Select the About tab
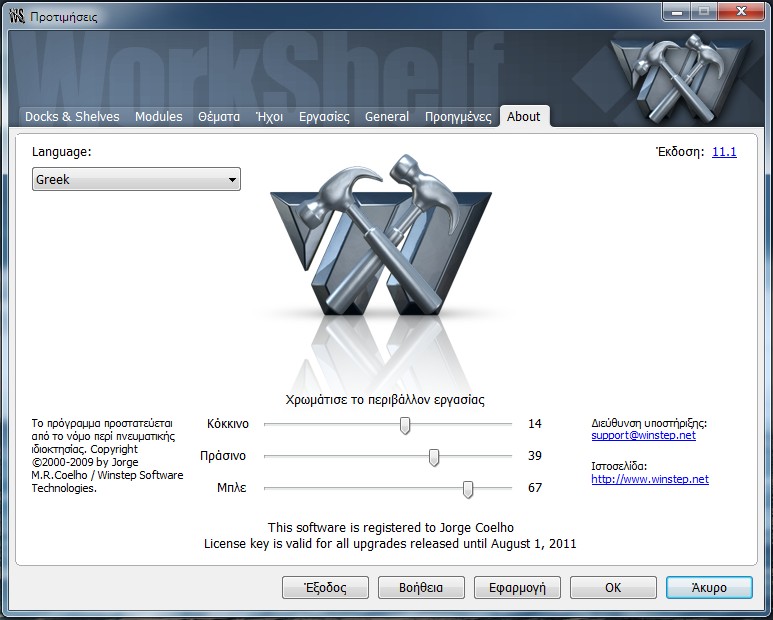Viewport: 773px width, 620px height. (524, 117)
